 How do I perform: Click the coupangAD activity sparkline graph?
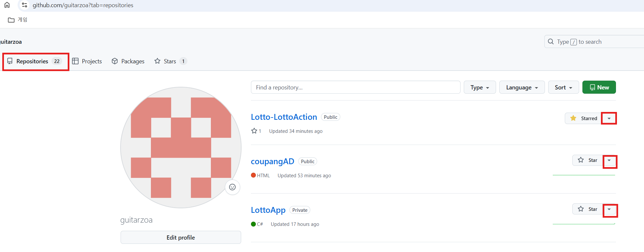click(584, 175)
